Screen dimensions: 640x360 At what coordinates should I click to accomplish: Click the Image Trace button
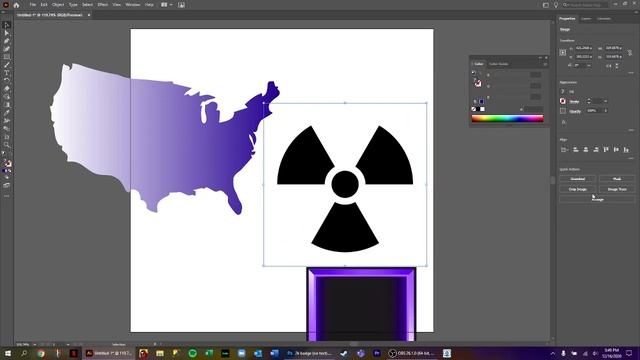click(617, 189)
